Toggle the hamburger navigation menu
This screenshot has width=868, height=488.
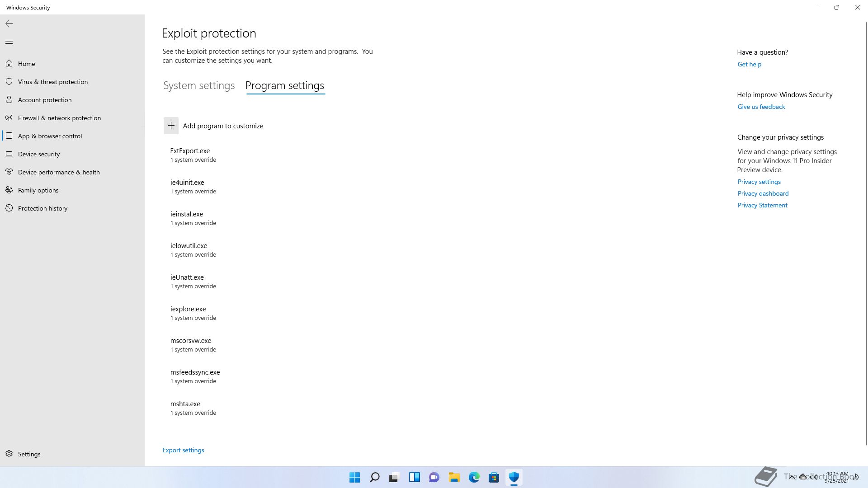[x=9, y=42]
